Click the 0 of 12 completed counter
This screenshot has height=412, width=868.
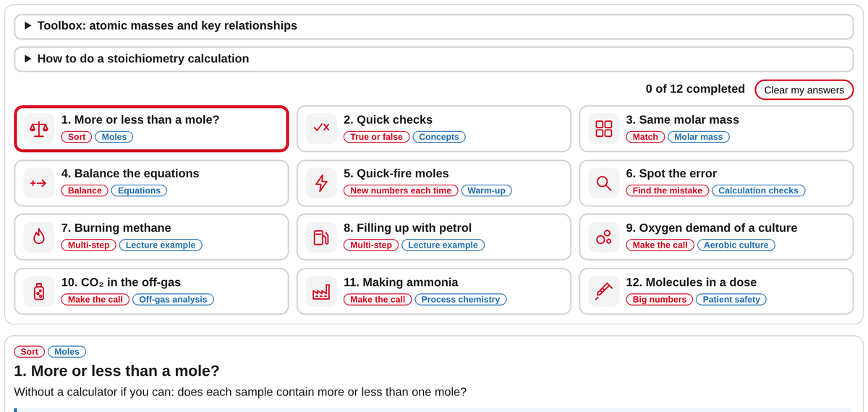click(695, 89)
